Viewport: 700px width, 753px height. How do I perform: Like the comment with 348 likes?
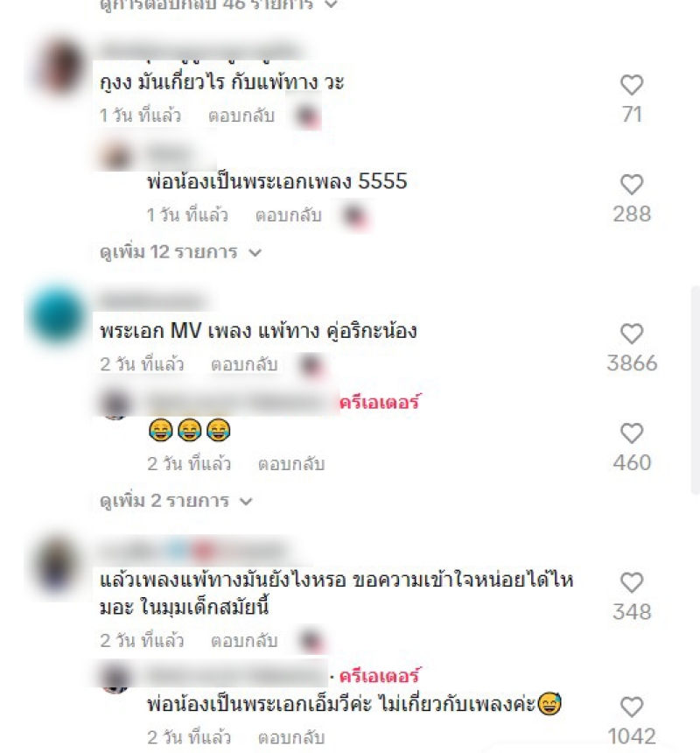pos(632,583)
